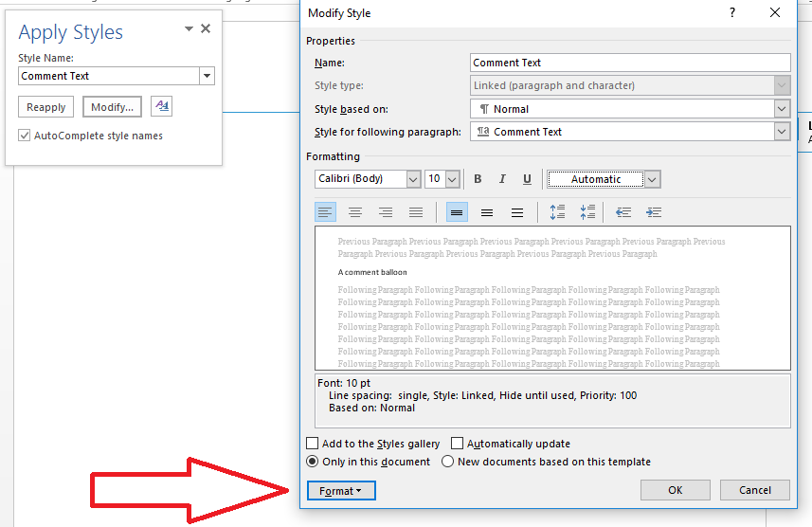The image size is (812, 527).
Task: Click the 'A comment balloon' preview text
Action: (x=372, y=272)
